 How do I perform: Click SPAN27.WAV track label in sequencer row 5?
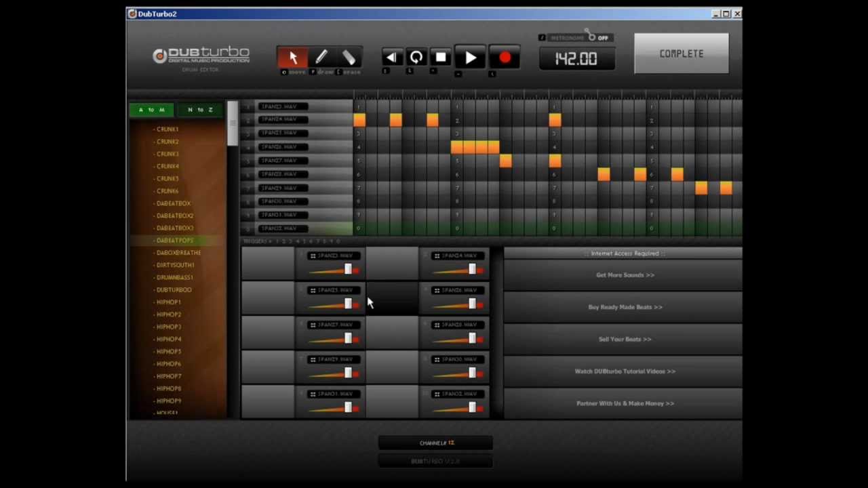tap(283, 161)
